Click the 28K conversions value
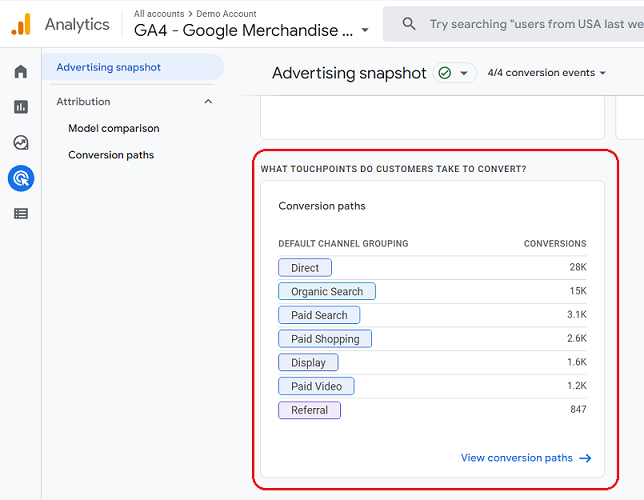 [578, 267]
